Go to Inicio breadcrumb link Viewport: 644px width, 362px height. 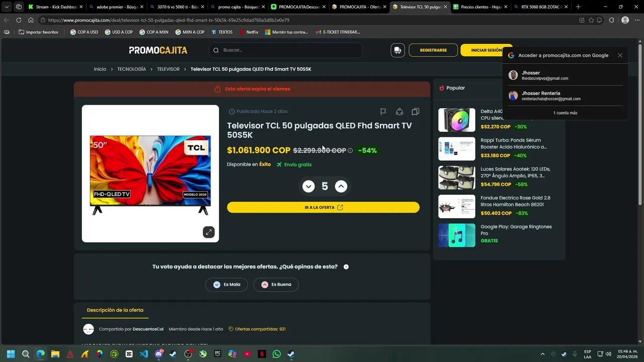pyautogui.click(x=100, y=69)
